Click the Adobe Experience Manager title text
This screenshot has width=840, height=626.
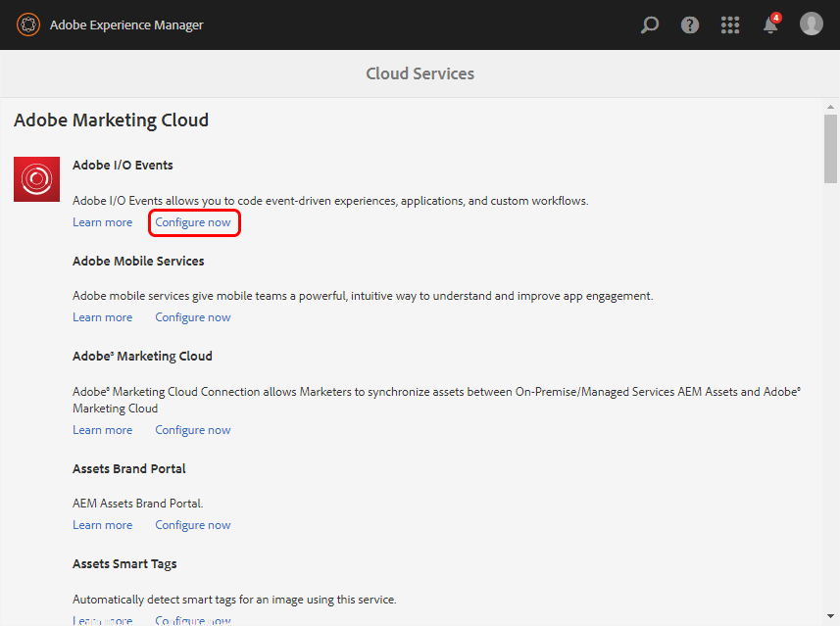pyautogui.click(x=126, y=25)
